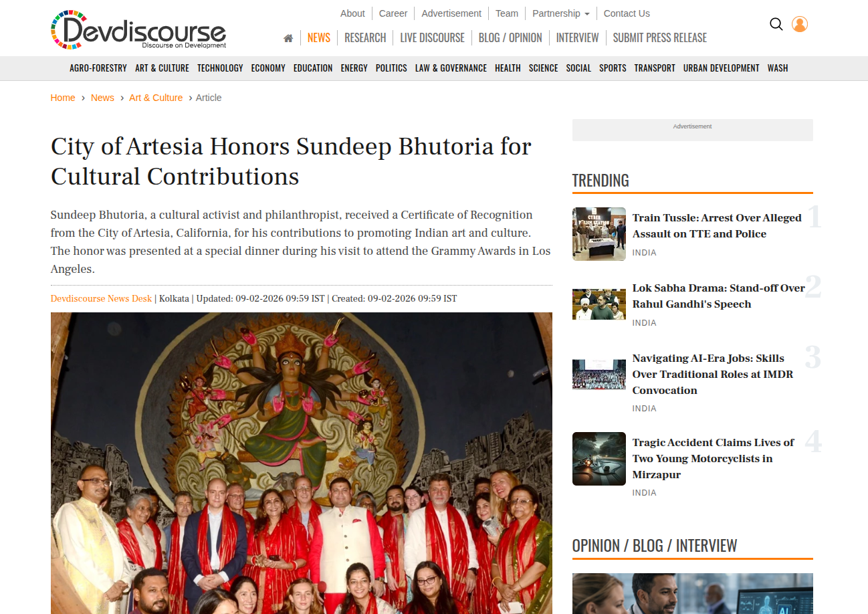This screenshot has width=868, height=614.
Task: Click the Devdiscourse logo
Action: tap(138, 29)
